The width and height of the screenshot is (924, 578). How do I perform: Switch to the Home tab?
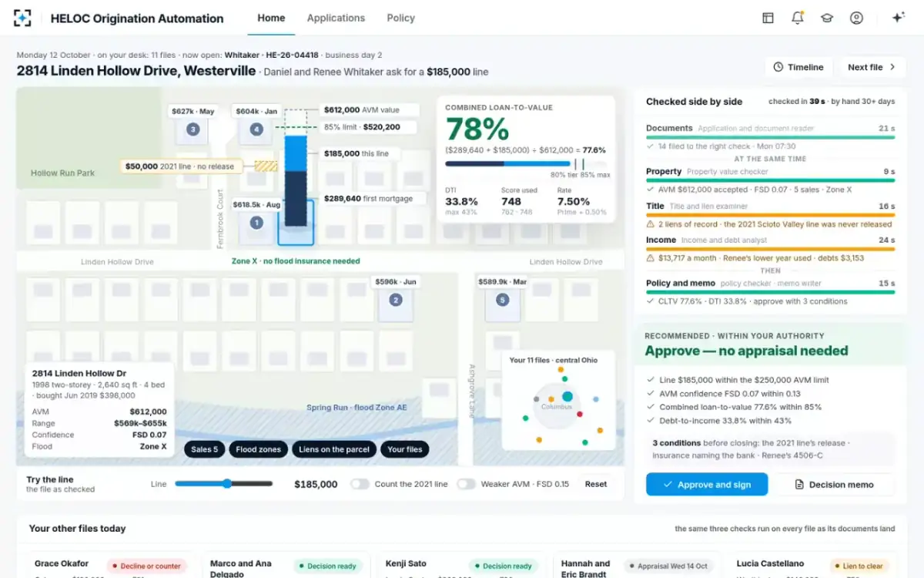pyautogui.click(x=271, y=18)
